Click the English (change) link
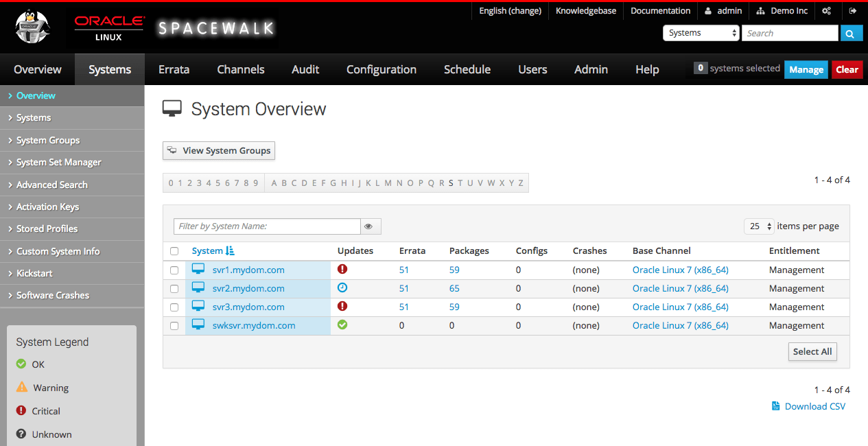This screenshot has height=446, width=868. (x=511, y=11)
